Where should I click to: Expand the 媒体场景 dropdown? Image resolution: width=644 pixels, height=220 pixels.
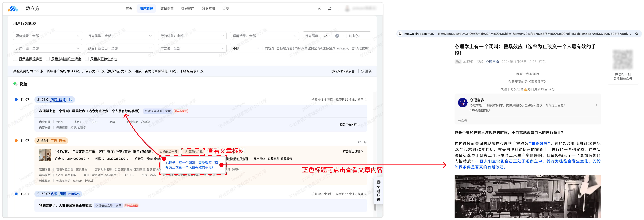point(47,36)
